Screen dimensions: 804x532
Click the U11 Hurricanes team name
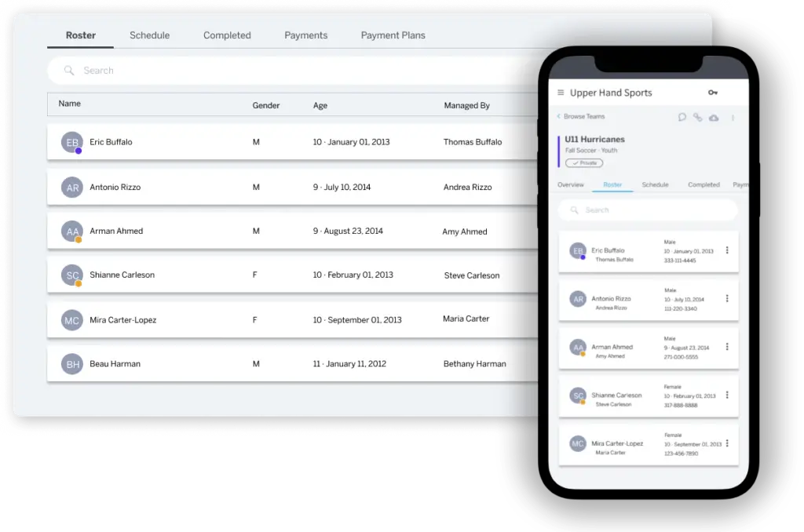click(594, 139)
